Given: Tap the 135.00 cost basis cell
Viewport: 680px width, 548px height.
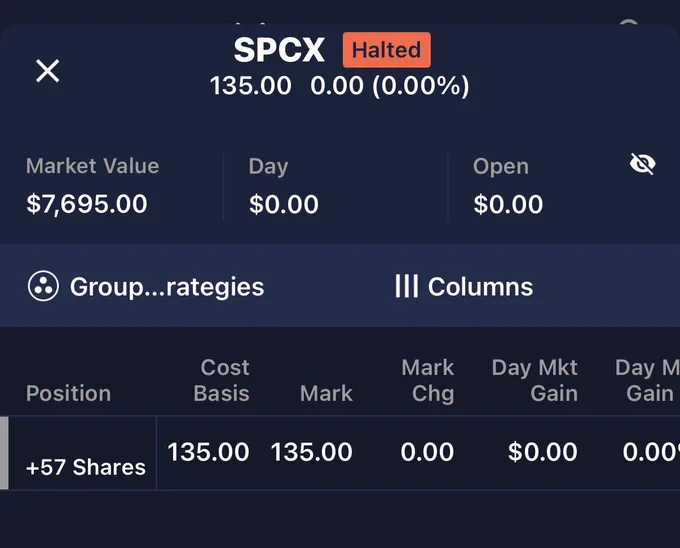Looking at the screenshot, I should (x=208, y=452).
